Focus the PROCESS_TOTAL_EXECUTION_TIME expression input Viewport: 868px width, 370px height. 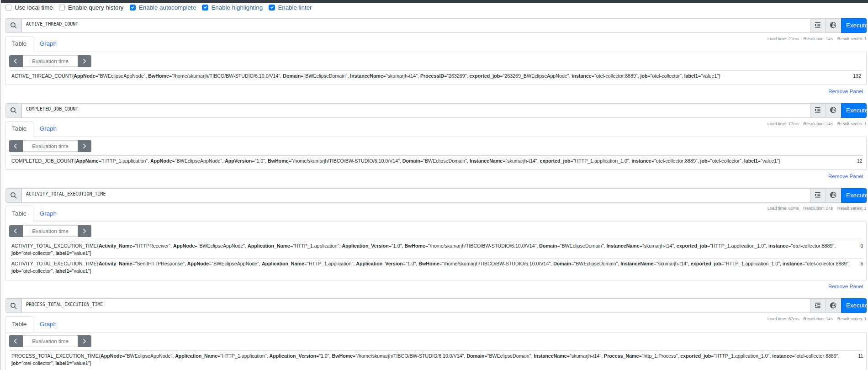[x=416, y=306]
